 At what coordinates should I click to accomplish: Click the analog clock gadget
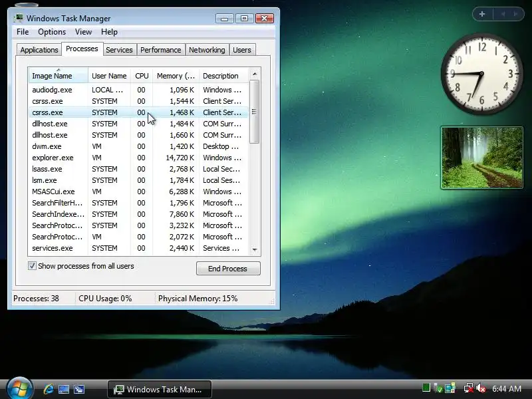[481, 74]
